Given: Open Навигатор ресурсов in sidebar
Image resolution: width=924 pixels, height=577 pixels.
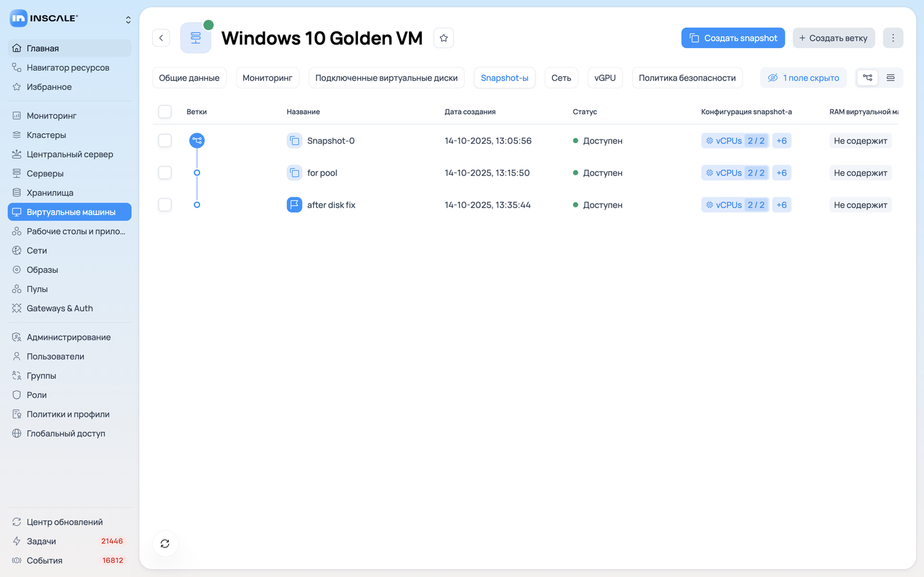Looking at the screenshot, I should pyautogui.click(x=70, y=67).
